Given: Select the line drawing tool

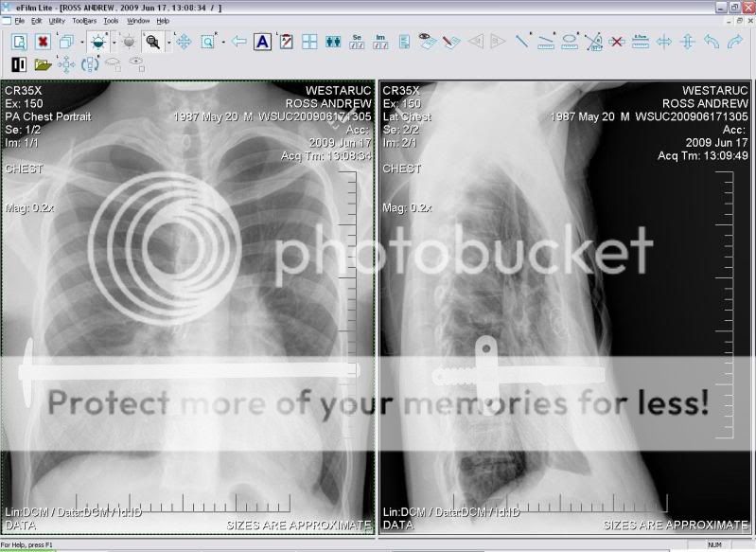Looking at the screenshot, I should [x=522, y=41].
